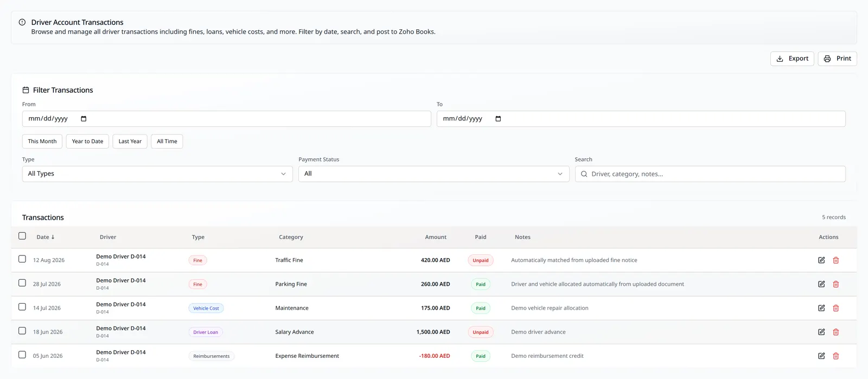Delete the Salary Advance transaction

tap(836, 332)
